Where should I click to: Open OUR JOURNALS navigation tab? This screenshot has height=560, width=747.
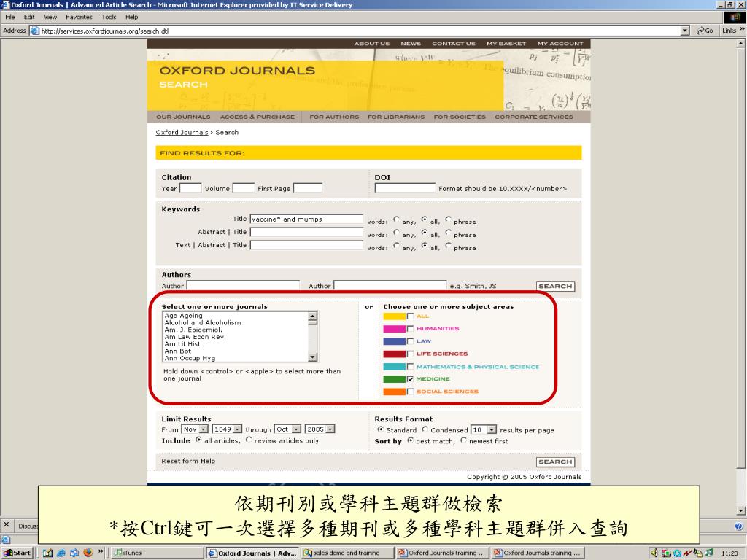pyautogui.click(x=183, y=117)
